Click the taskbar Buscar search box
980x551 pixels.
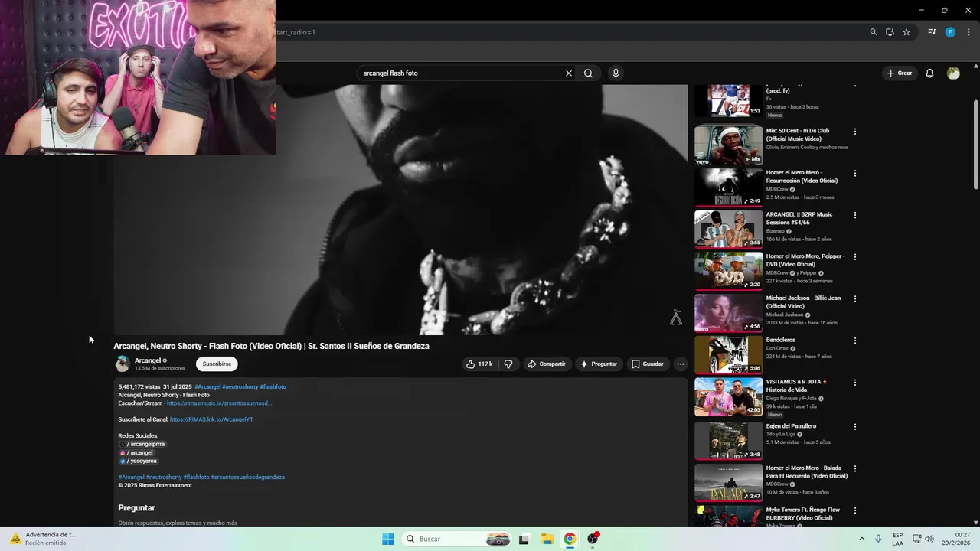click(457, 539)
